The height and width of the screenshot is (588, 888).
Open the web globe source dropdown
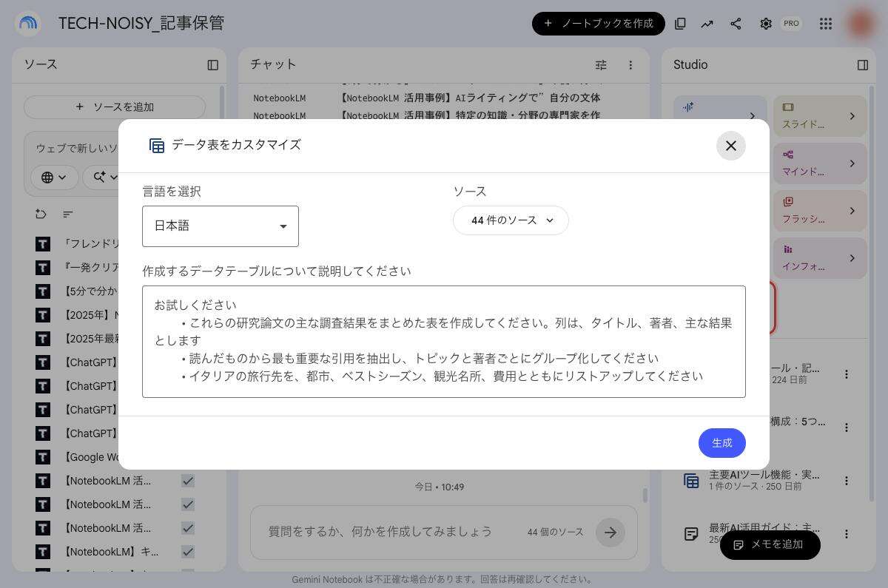pyautogui.click(x=55, y=178)
